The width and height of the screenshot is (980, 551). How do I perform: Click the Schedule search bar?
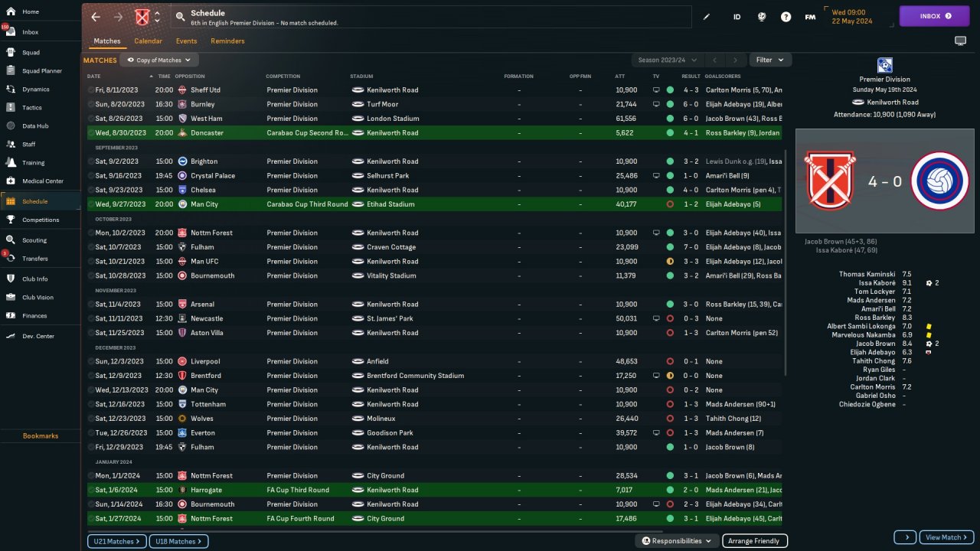(430, 17)
